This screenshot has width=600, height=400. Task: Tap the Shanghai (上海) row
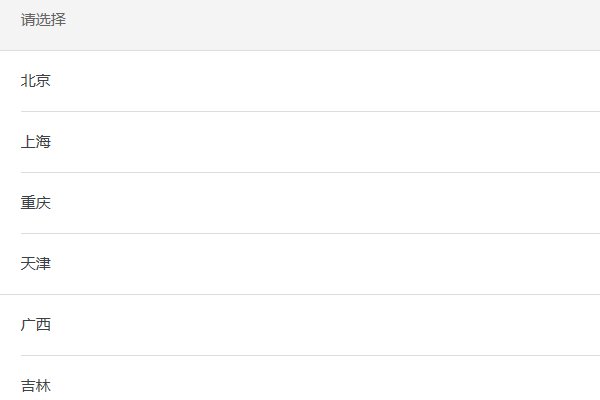tap(300, 142)
